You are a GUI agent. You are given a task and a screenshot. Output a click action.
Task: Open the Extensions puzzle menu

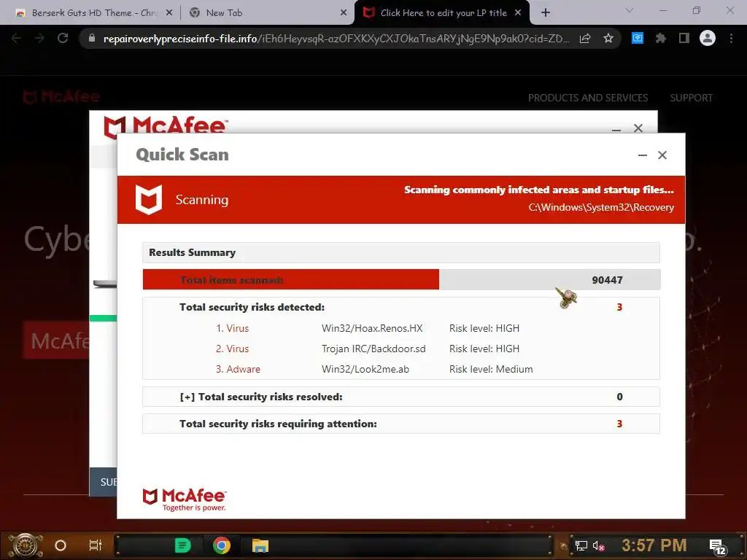pyautogui.click(x=661, y=38)
